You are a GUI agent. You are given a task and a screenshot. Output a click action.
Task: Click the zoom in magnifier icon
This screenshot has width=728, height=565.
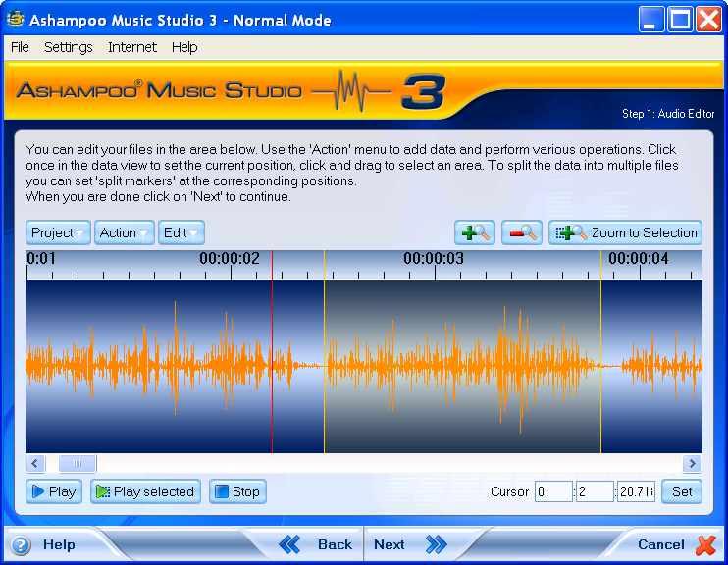pyautogui.click(x=475, y=232)
